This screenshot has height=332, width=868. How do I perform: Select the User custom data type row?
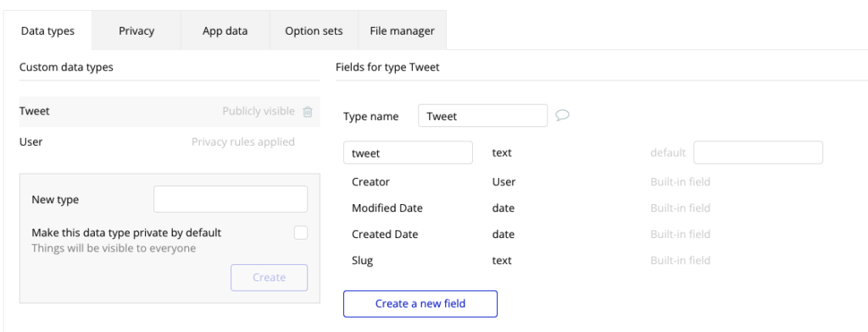click(x=170, y=142)
